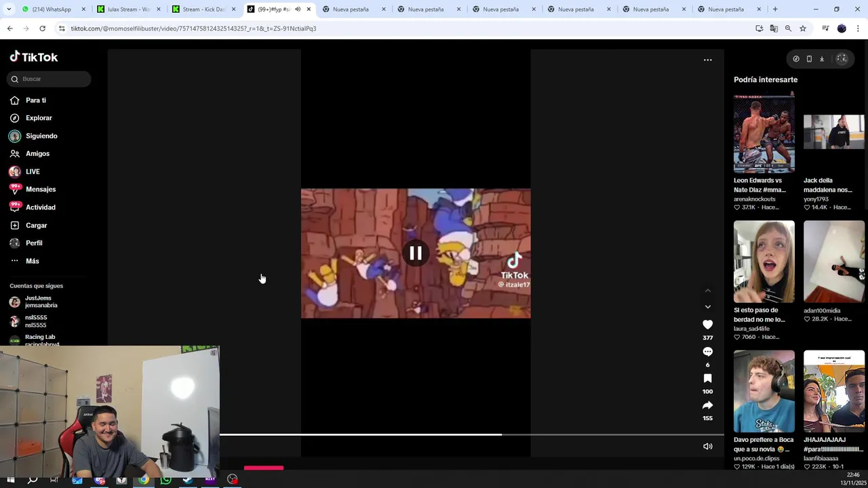Go to previous video with up chevron
Viewport: 868px width, 488px height.
707,290
